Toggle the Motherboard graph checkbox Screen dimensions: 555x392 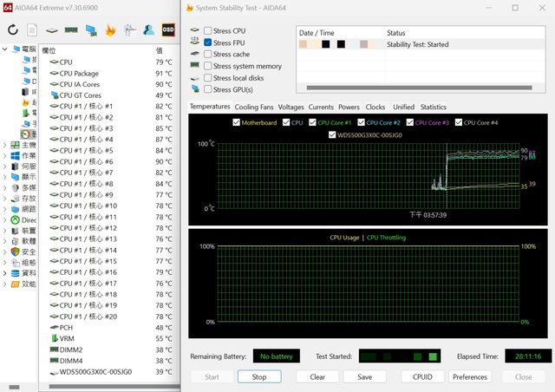pos(237,122)
